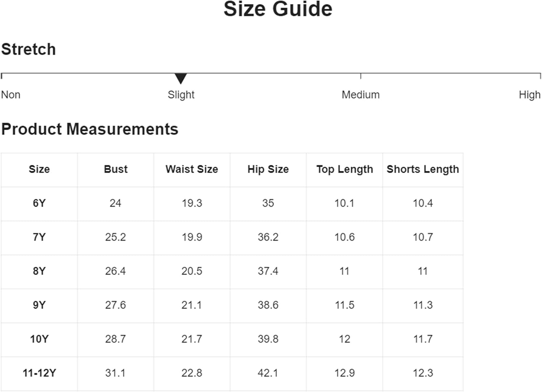Click the Hip Size column header

(x=268, y=169)
